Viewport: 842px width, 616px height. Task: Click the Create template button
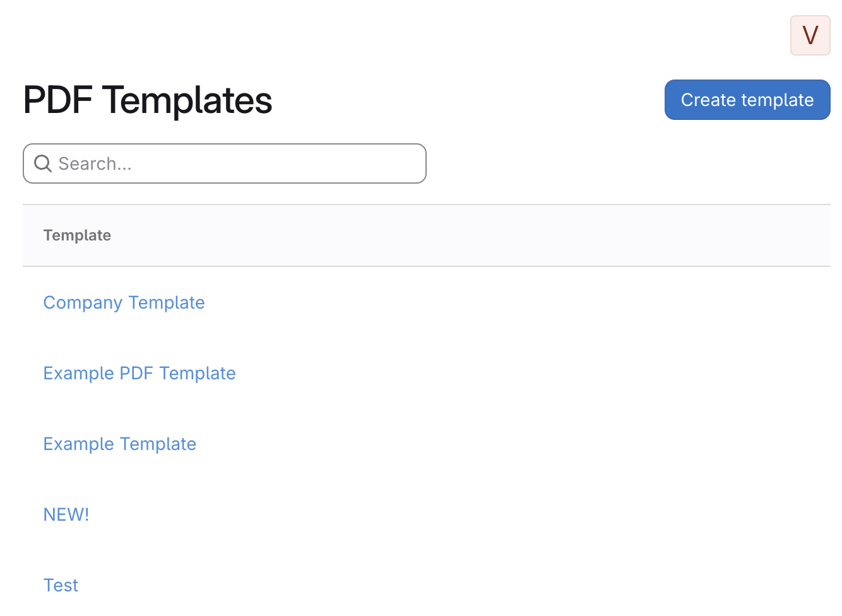tap(747, 100)
